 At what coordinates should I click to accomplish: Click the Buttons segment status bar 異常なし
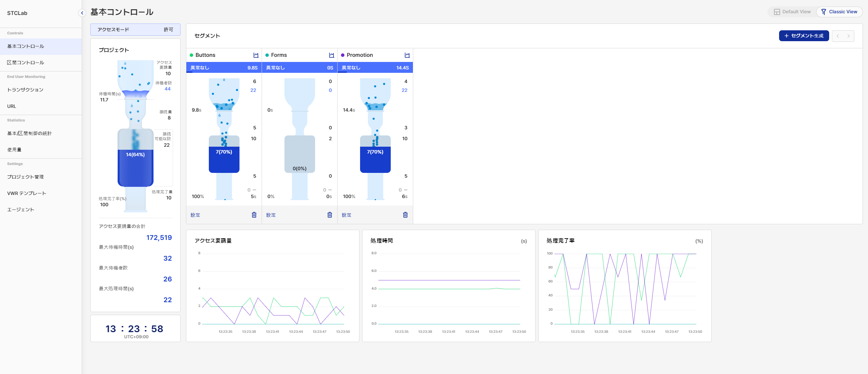point(224,68)
